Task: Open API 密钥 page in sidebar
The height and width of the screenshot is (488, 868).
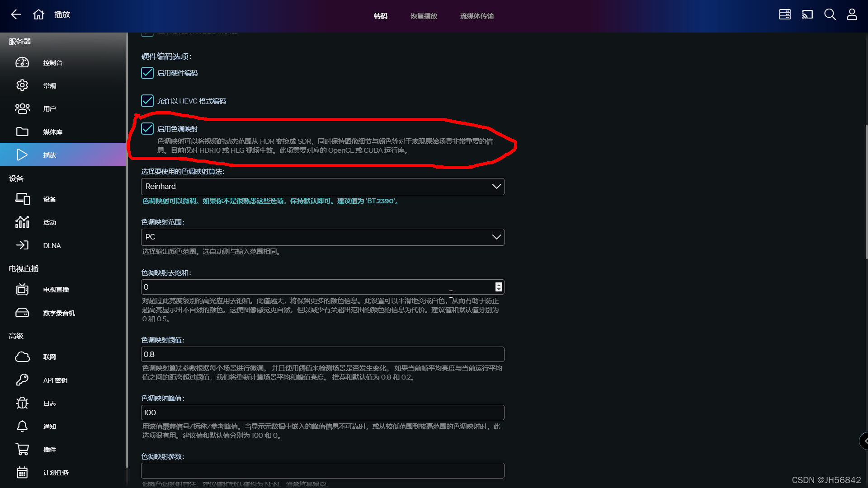Action: point(55,380)
